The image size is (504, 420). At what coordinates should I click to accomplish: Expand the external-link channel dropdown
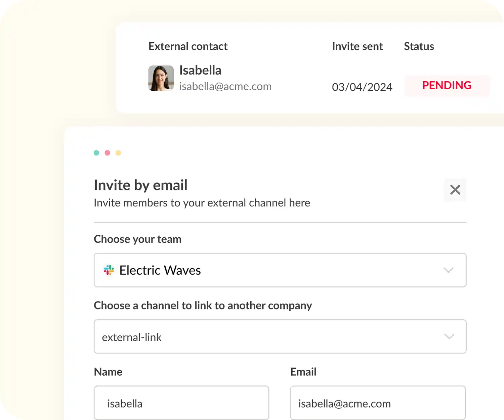[280, 336]
